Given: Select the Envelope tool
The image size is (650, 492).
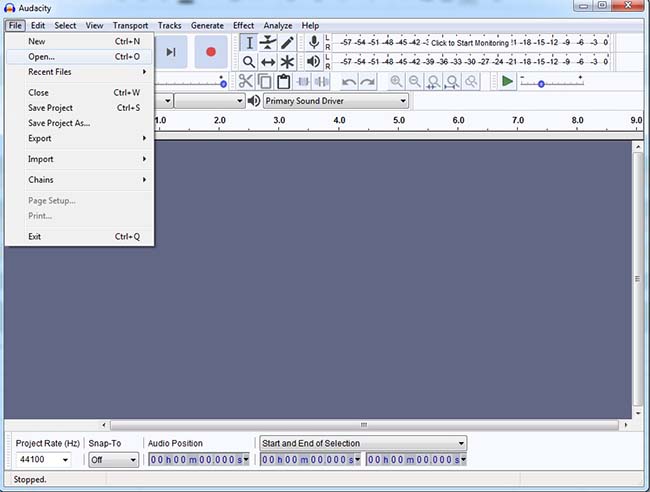Looking at the screenshot, I should point(268,43).
